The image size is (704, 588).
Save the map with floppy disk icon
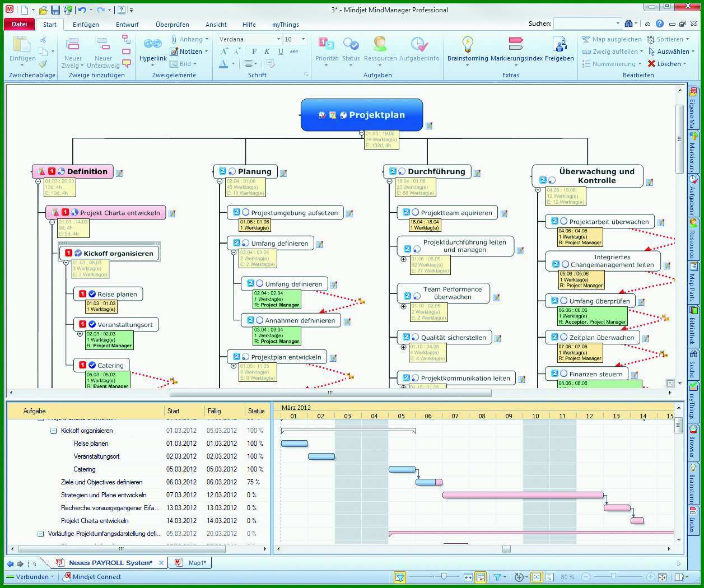pyautogui.click(x=55, y=10)
